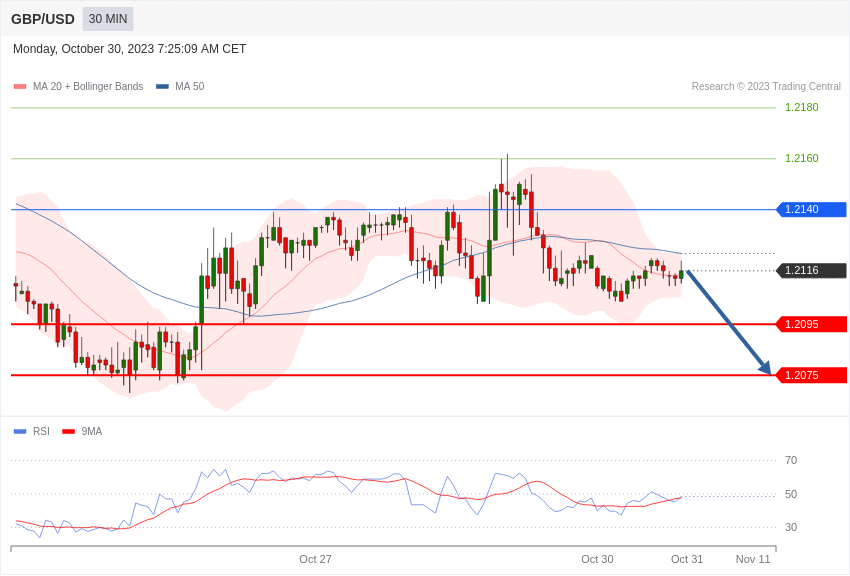Click the 1.2160 resistance level label
The width and height of the screenshot is (850, 576).
[802, 158]
